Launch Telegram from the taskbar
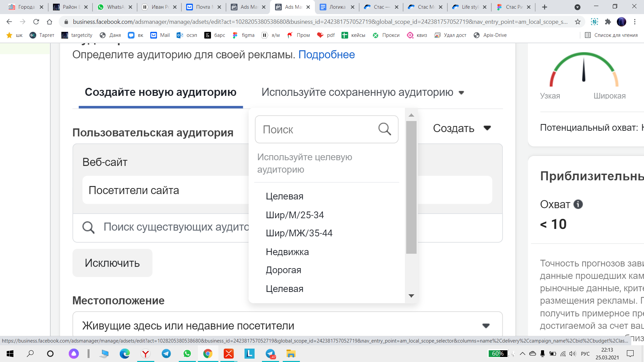The height and width of the screenshot is (362, 644). pyautogui.click(x=166, y=354)
